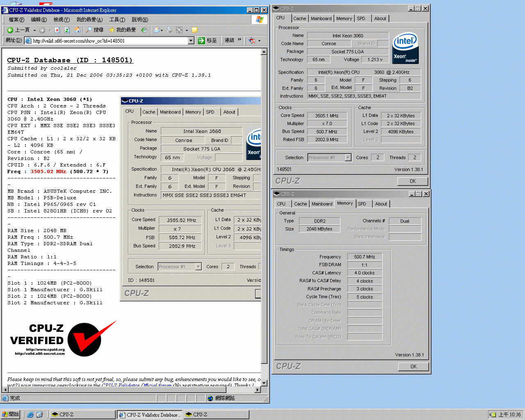Click the Go (移至) button
Screen dimensions: 525x420
click(x=208, y=41)
